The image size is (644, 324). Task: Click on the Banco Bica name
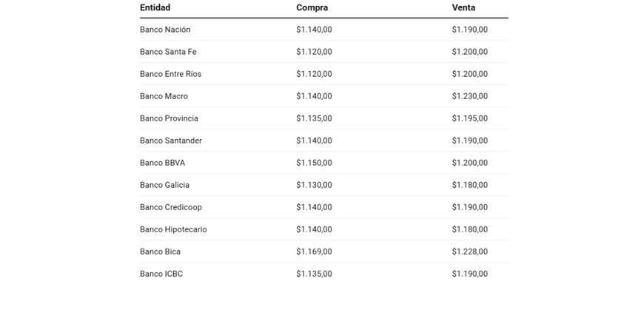point(160,252)
